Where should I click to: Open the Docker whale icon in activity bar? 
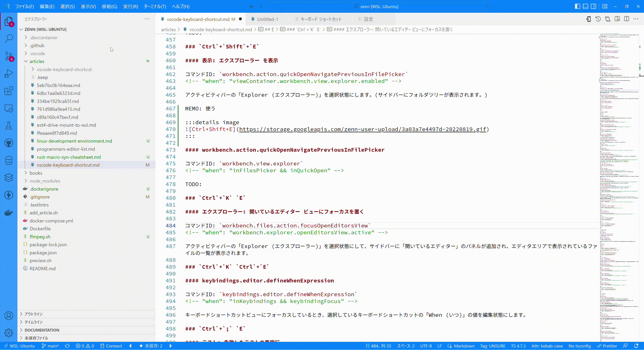tap(9, 213)
